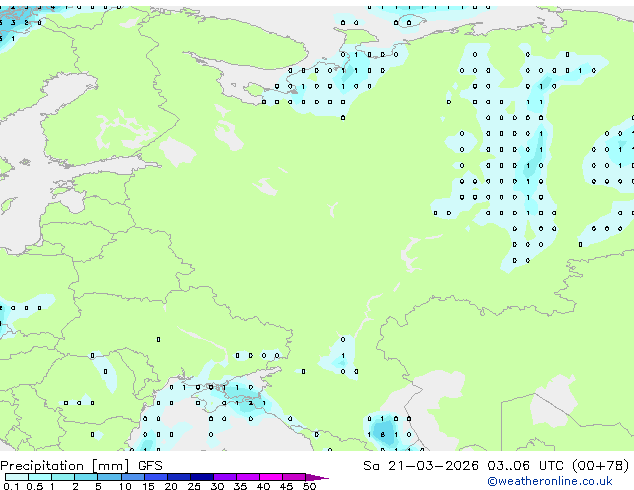Pick the 25–30 mm navy legend swatch
634x490 pixels.
(x=202, y=477)
